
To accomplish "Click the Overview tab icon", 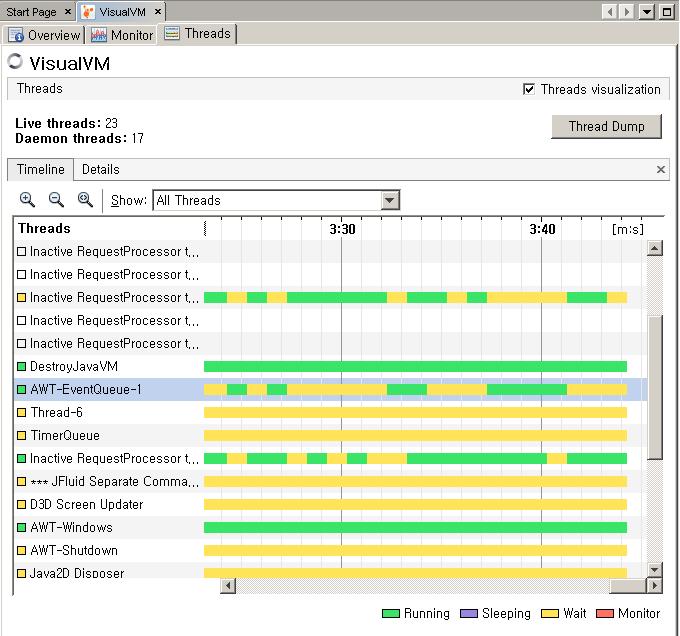I will coord(16,35).
